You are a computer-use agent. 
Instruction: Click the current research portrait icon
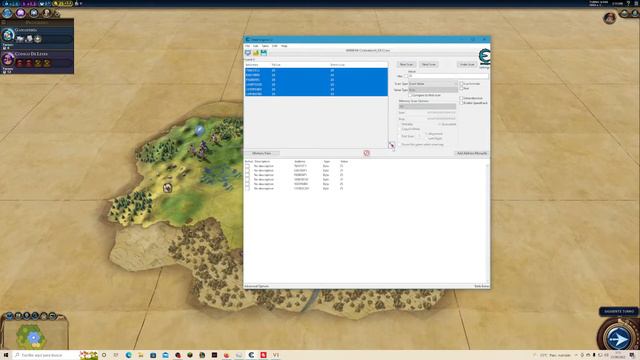[x=8, y=36]
